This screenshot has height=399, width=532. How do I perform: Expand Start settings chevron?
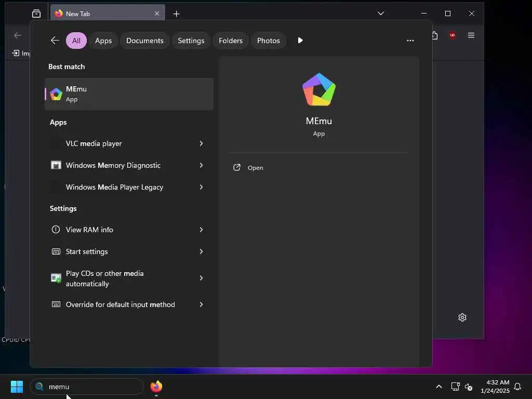click(201, 251)
